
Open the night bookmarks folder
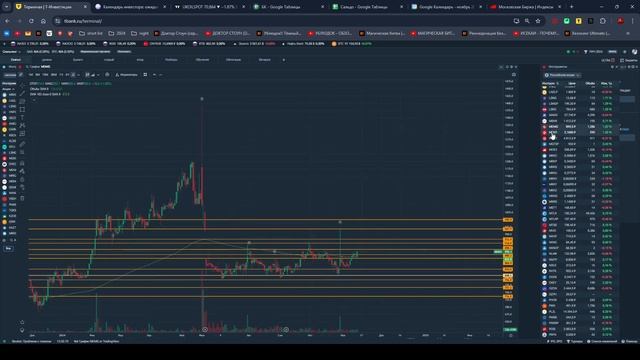pos(140,33)
